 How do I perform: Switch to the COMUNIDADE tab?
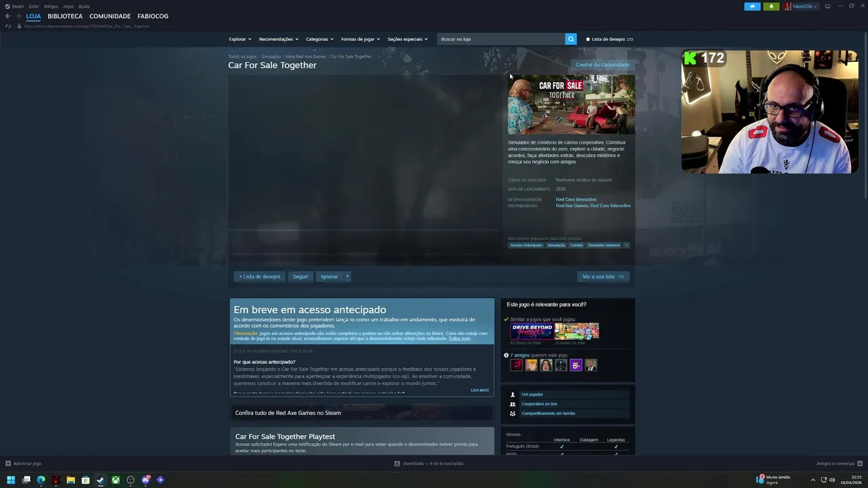point(110,16)
